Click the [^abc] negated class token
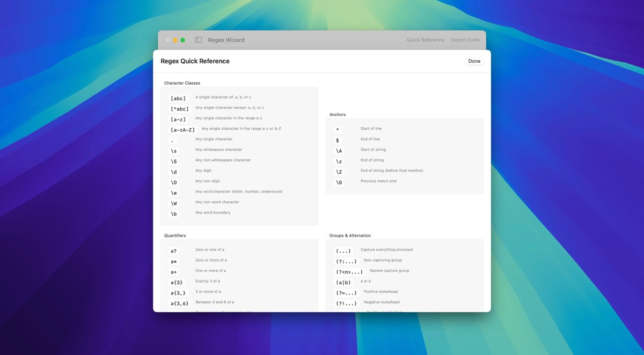Viewport: 644px width, 355px height. click(x=179, y=109)
